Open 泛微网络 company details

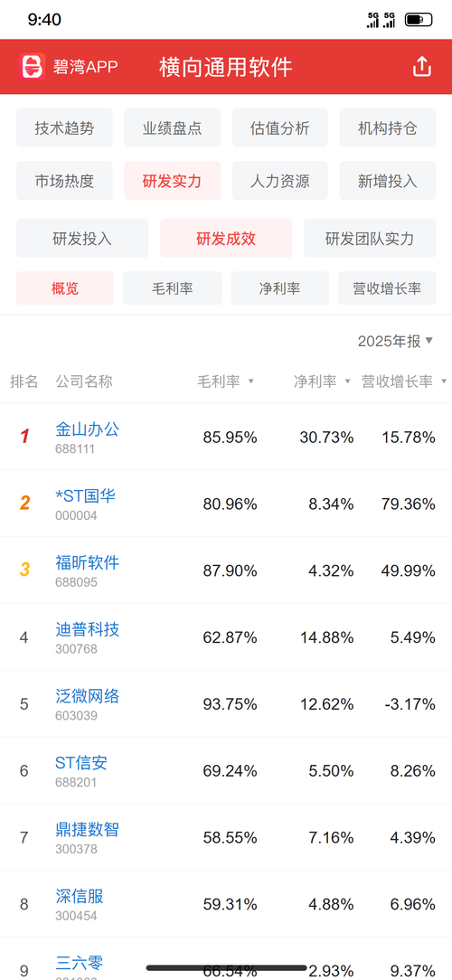pyautogui.click(x=88, y=696)
